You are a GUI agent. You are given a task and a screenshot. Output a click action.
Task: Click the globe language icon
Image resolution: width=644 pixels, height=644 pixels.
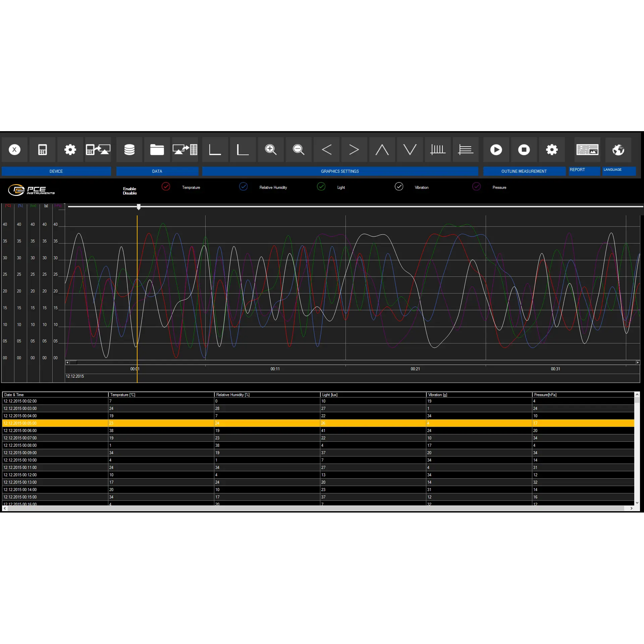[618, 150]
